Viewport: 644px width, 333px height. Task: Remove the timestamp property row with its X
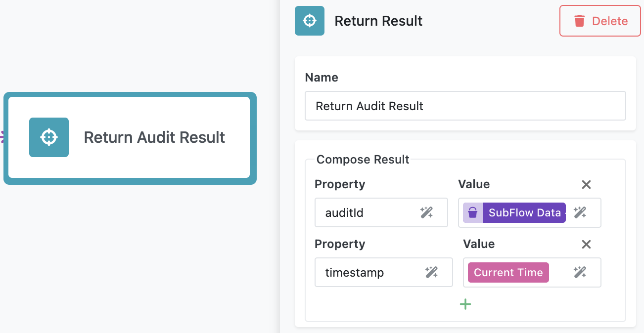[x=586, y=244]
